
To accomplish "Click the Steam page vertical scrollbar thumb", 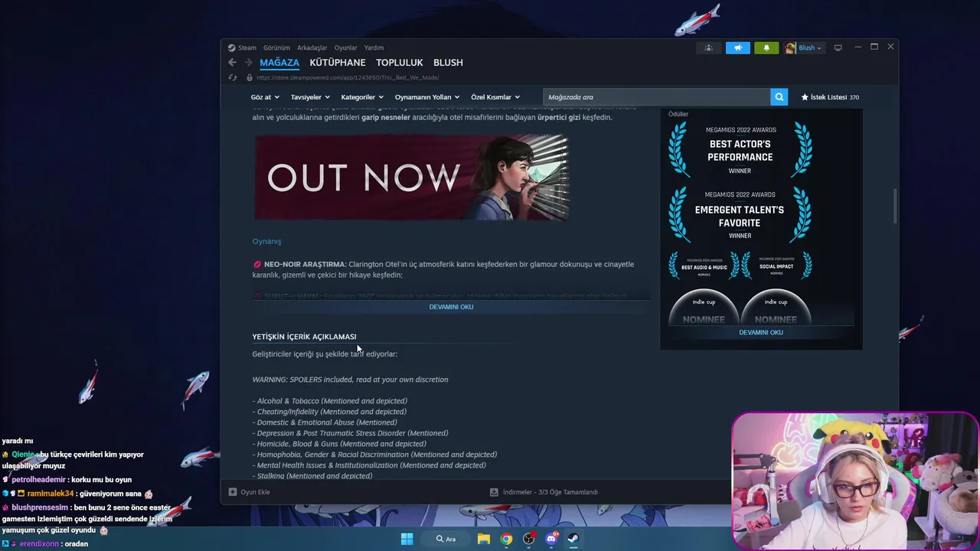I will pos(893,206).
